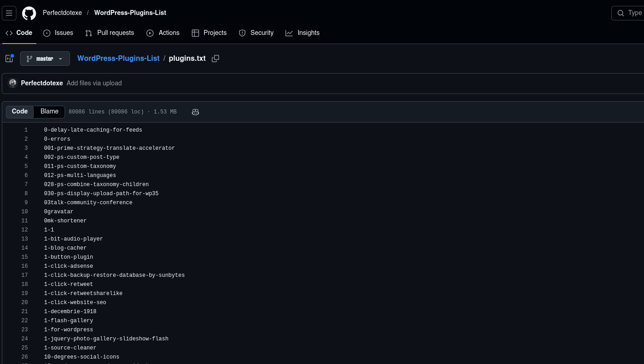Switch to Code view toggle
This screenshot has width=644, height=364.
[x=20, y=112]
